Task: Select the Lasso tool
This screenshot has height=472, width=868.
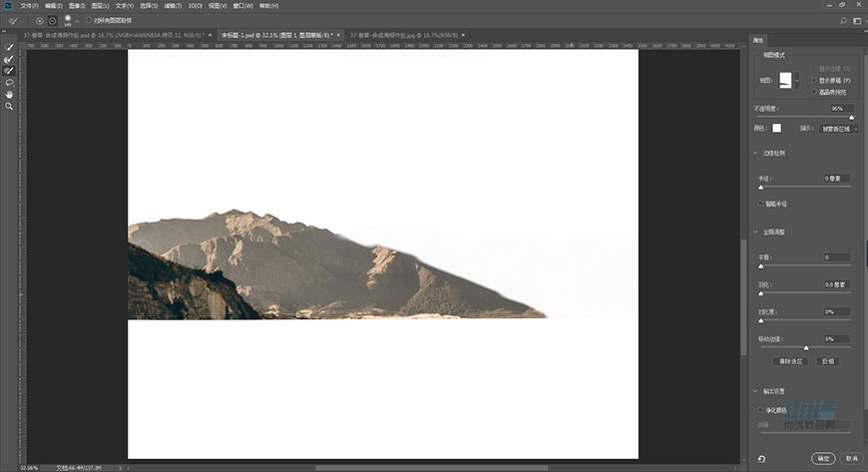Action: tap(10, 83)
